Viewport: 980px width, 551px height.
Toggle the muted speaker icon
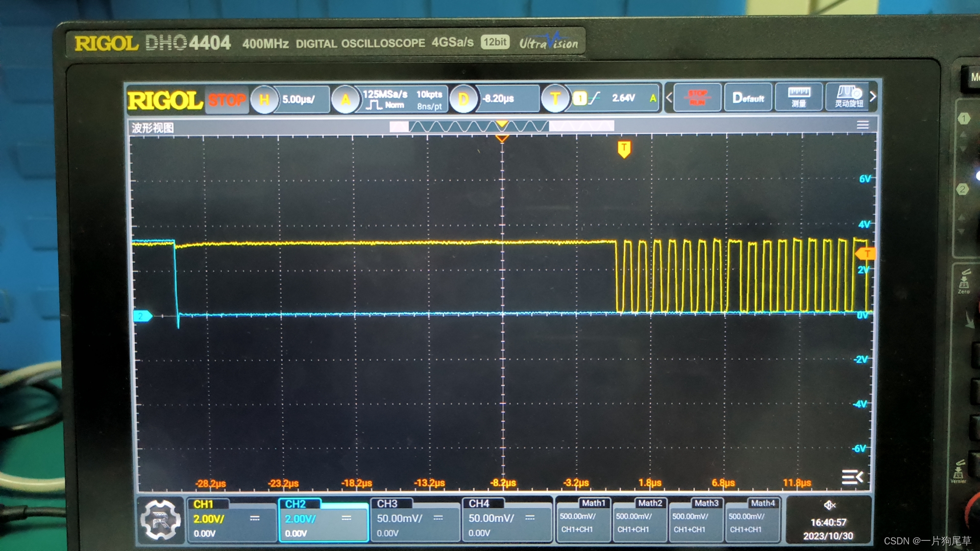tap(829, 505)
